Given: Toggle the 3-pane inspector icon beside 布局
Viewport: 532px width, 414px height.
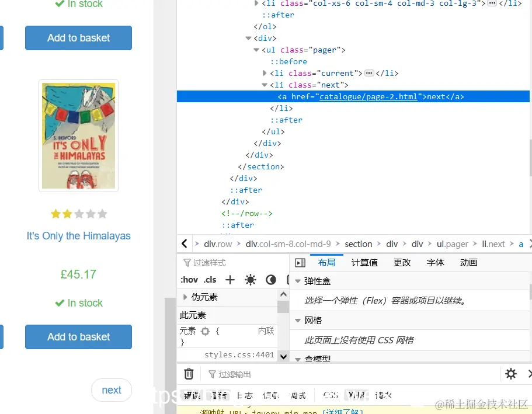Looking at the screenshot, I should 300,262.
